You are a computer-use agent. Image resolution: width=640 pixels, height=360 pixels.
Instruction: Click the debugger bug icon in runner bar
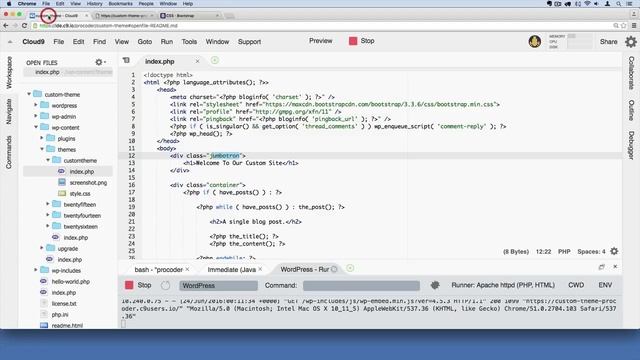(x=435, y=285)
